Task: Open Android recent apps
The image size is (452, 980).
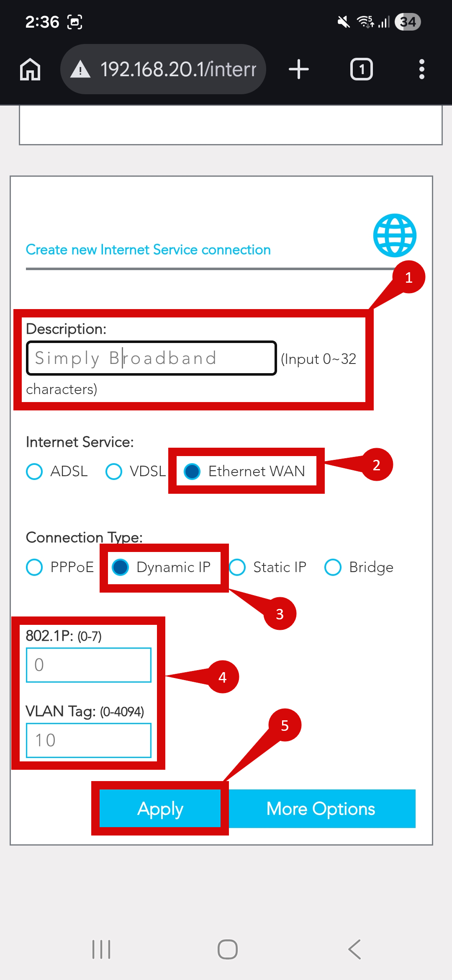Action: coord(101,949)
